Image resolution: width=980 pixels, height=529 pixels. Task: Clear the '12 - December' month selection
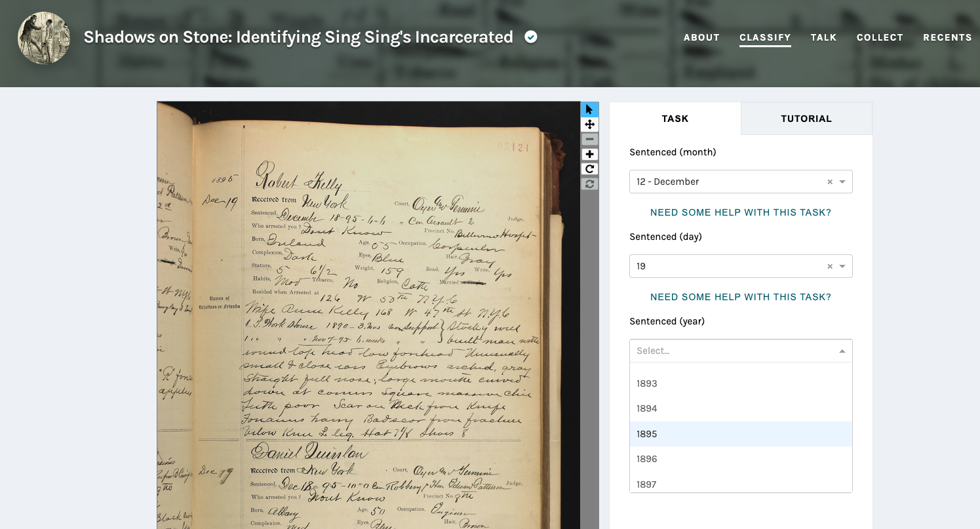[x=829, y=182]
